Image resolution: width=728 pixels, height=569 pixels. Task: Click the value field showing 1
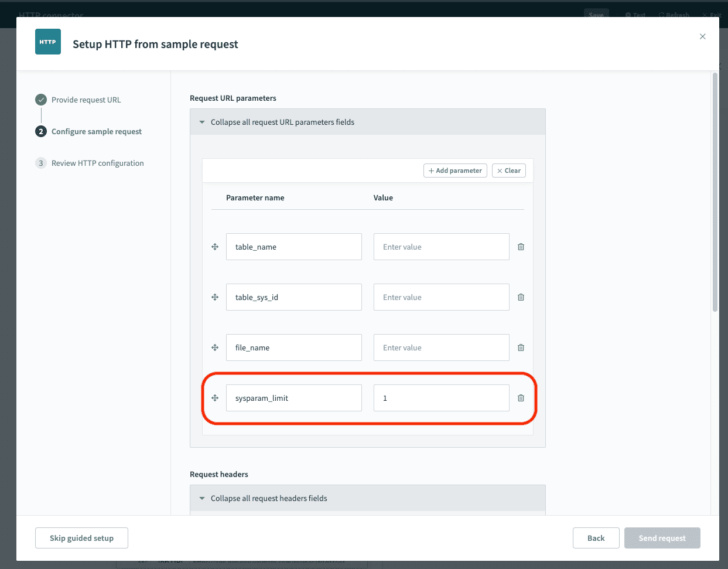[441, 398]
